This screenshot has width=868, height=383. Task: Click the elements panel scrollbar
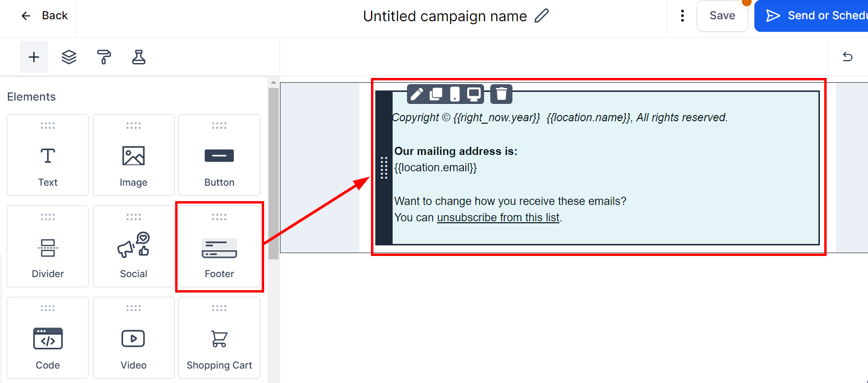[x=273, y=173]
